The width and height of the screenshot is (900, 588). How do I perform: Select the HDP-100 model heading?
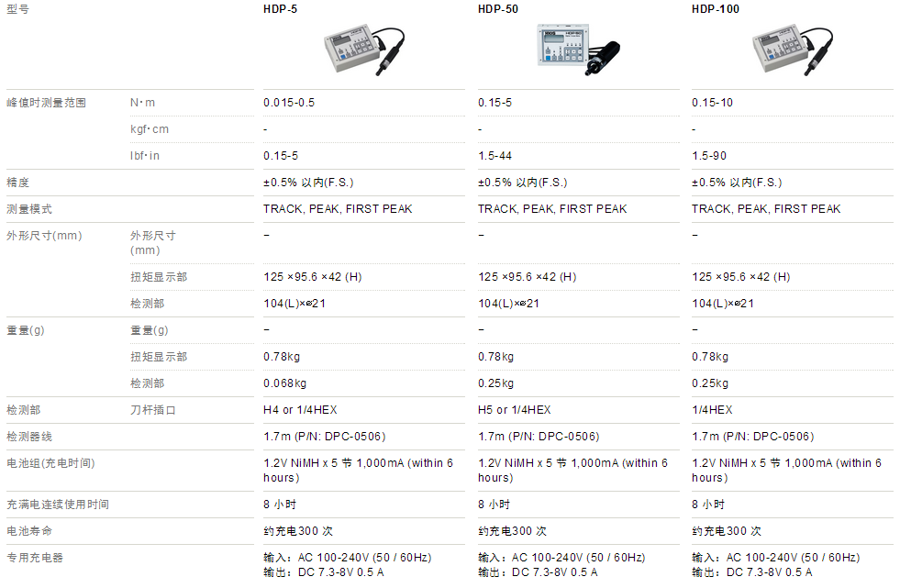tap(716, 9)
